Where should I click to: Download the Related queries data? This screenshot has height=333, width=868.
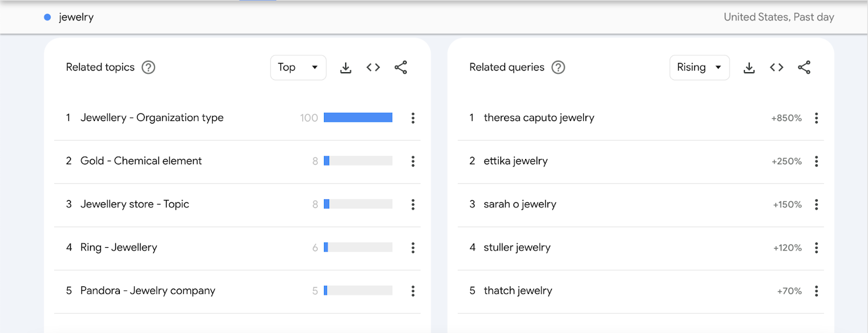click(749, 67)
